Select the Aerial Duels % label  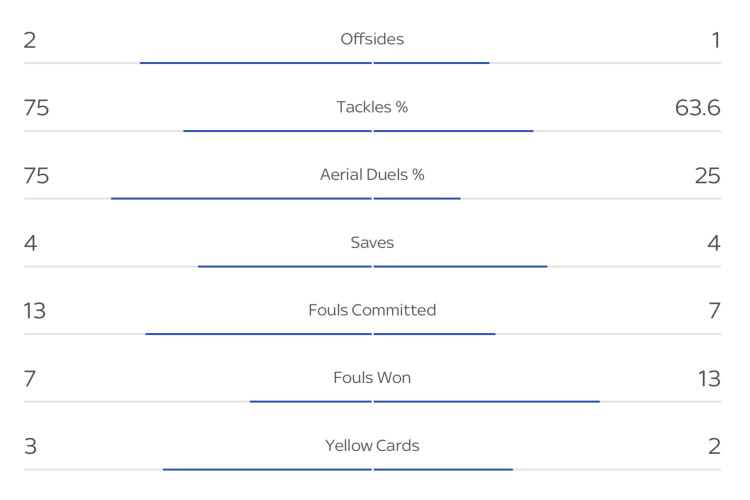(x=372, y=175)
